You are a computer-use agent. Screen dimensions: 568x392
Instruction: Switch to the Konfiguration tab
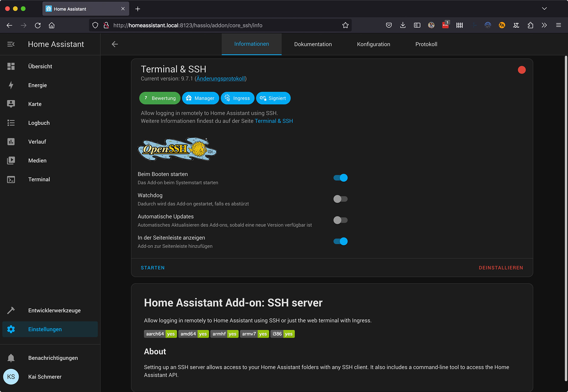373,44
